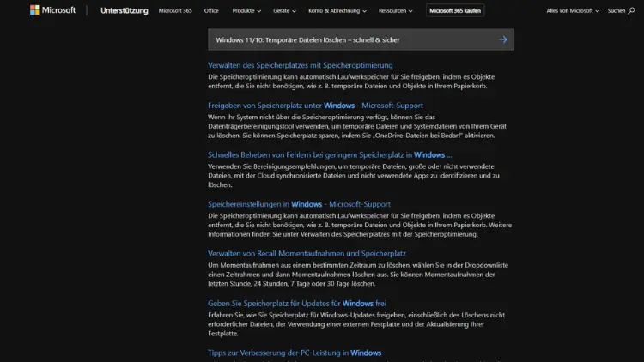644x362 pixels.
Task: Expand the Alles von Microsoft dropdown
Action: click(x=573, y=10)
